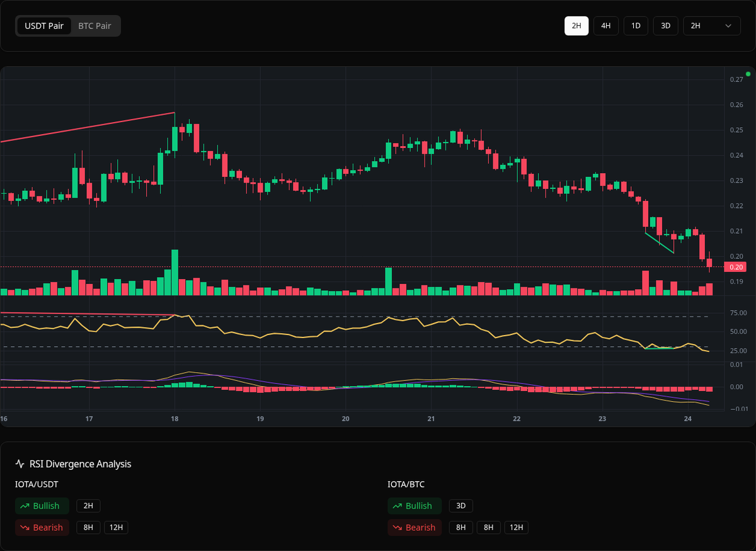Click the 75.00 RSI axis label
Viewport: 756px width, 551px height.
point(738,312)
